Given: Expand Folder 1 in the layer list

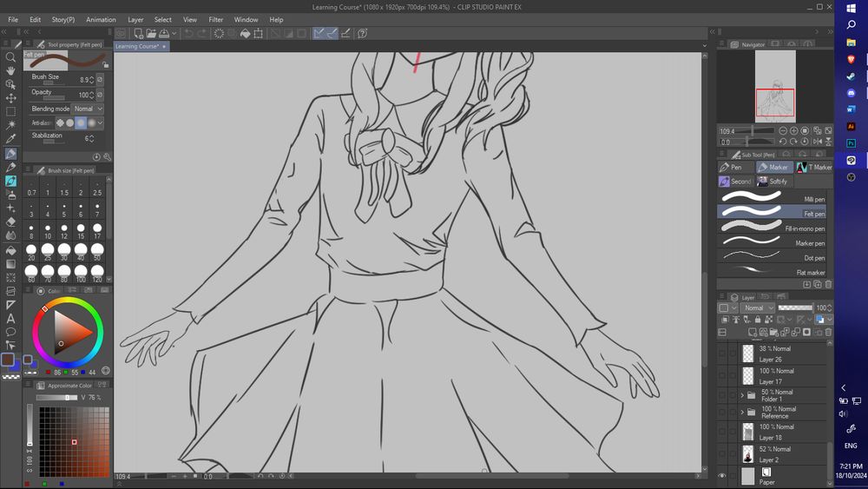Looking at the screenshot, I should pyautogui.click(x=742, y=395).
